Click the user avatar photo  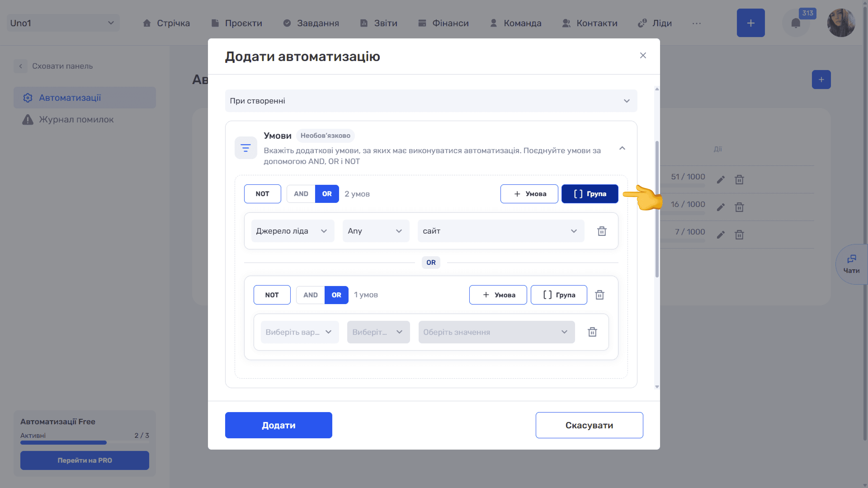841,23
